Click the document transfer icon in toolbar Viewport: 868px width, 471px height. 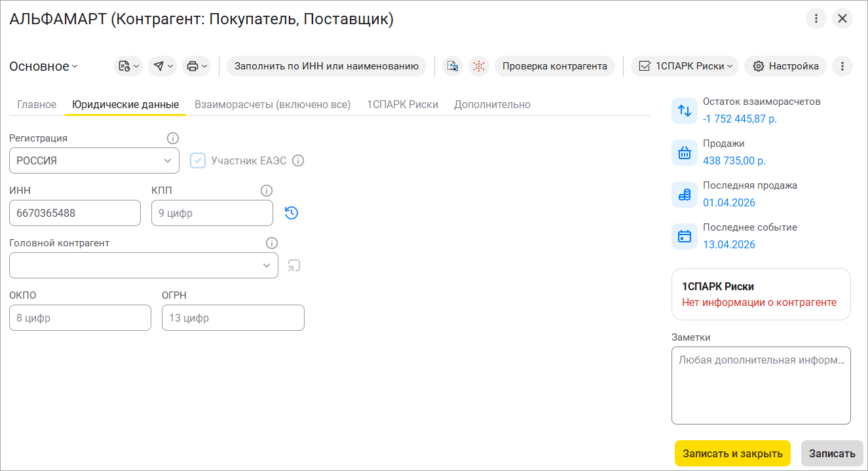[452, 66]
